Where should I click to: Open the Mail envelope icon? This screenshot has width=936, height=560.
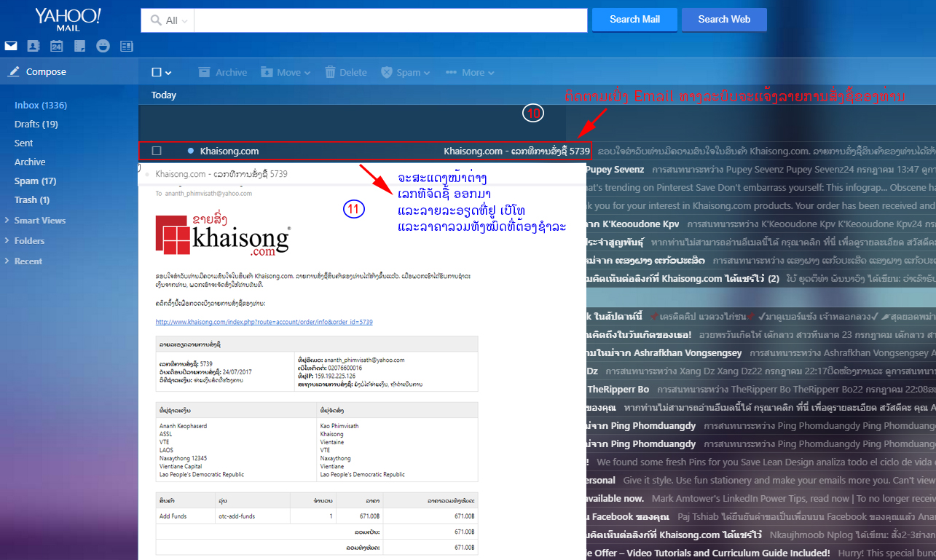click(x=11, y=46)
